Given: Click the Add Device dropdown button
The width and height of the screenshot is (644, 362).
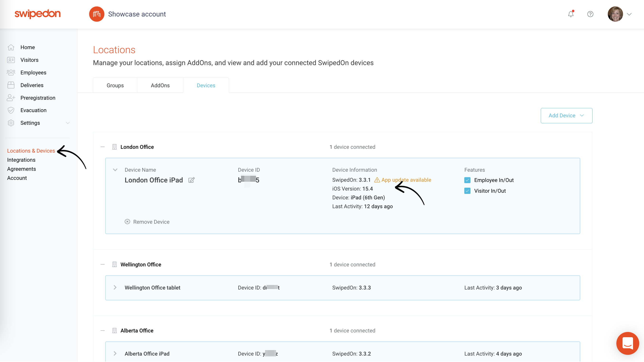Looking at the screenshot, I should point(566,115).
